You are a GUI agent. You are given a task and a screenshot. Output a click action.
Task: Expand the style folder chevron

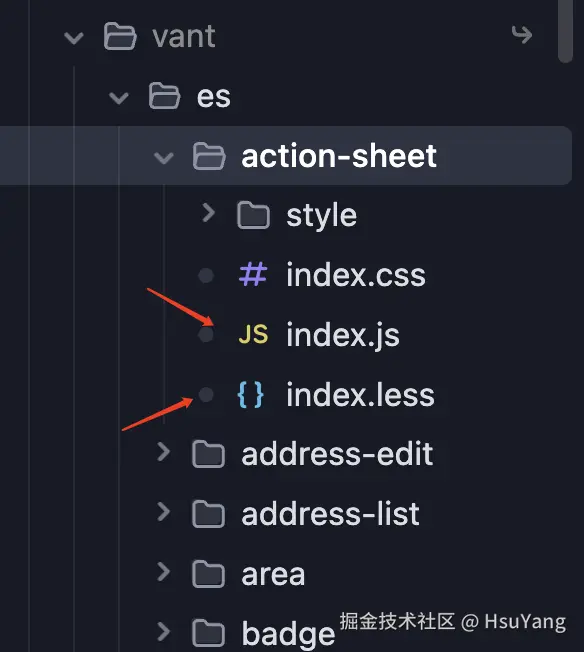click(x=208, y=213)
